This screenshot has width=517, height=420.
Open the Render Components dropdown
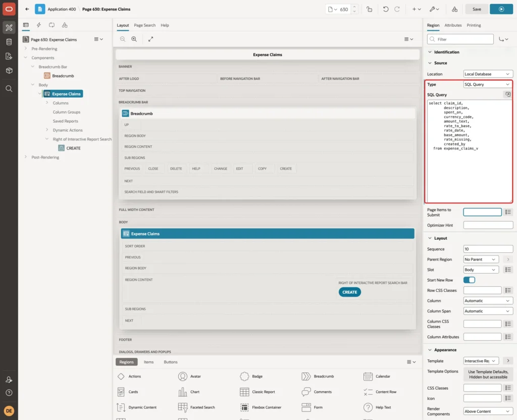pos(488,411)
